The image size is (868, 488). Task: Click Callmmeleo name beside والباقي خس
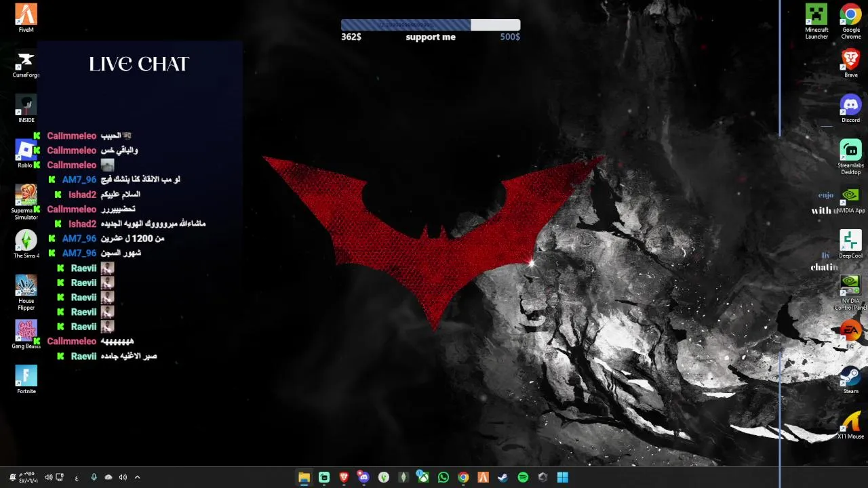72,150
